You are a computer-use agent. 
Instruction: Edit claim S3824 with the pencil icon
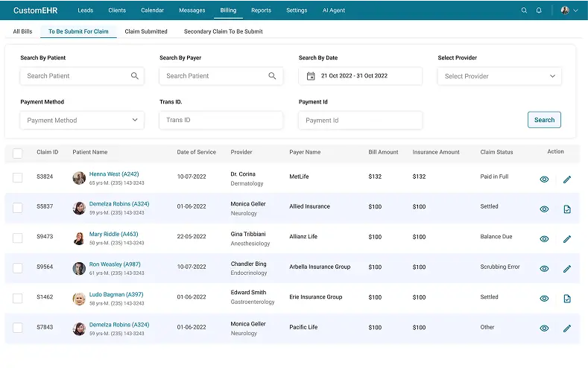(x=566, y=179)
